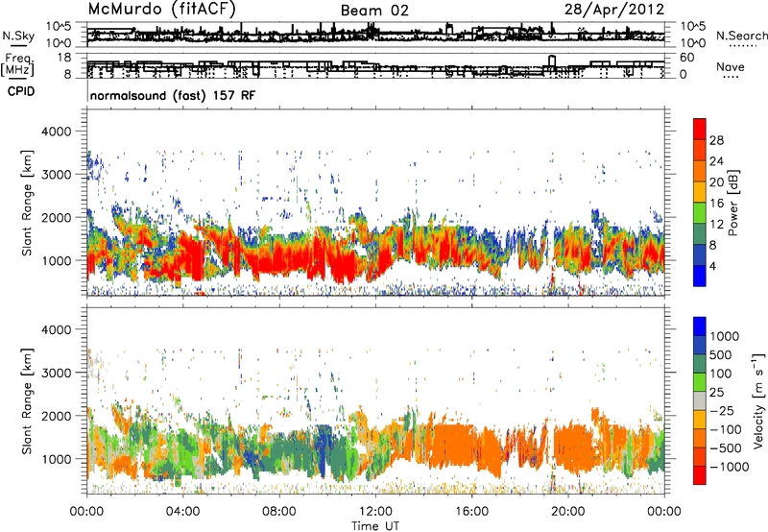The height and width of the screenshot is (532, 768).
Task: Select the 12:00 time tick label
Action: pos(375,512)
